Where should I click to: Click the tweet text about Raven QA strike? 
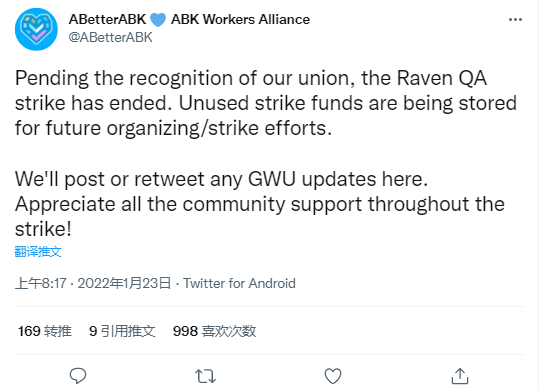[266, 103]
